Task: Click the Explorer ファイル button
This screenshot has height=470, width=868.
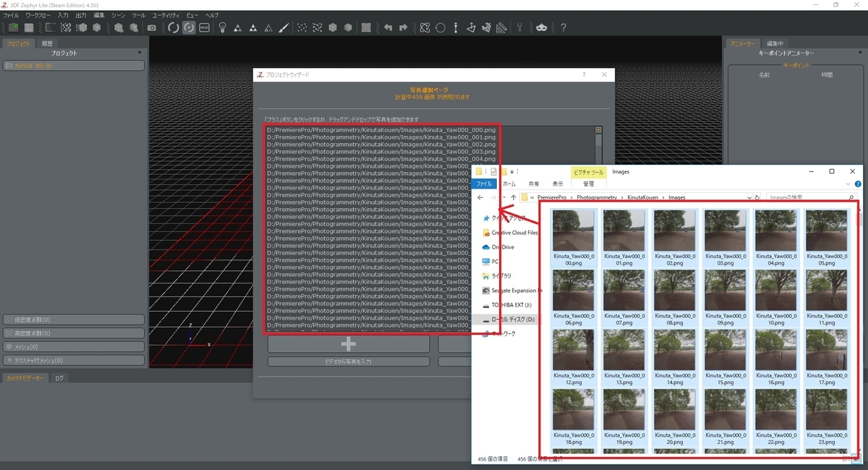Action: pyautogui.click(x=483, y=184)
